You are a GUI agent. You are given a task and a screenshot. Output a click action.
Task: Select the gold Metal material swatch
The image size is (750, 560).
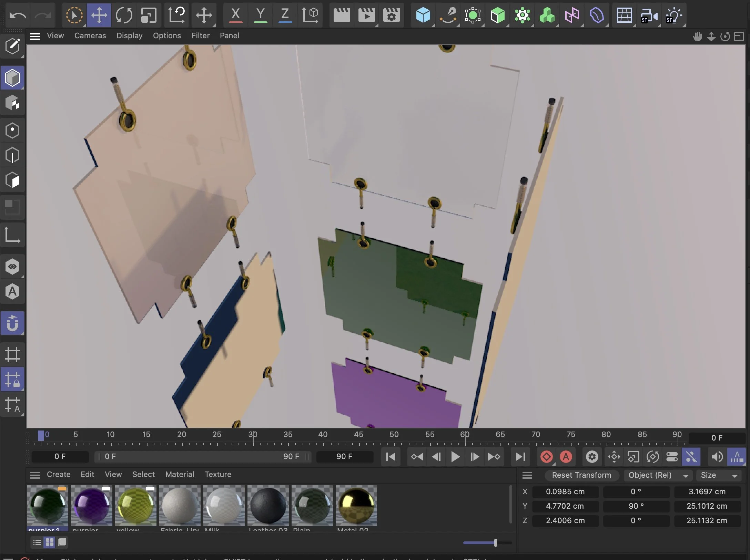point(356,506)
